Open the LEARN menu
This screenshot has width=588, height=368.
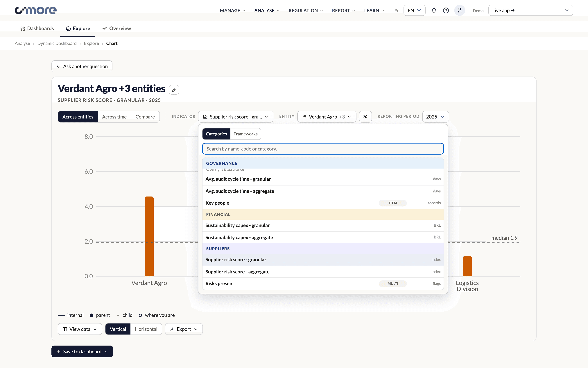pyautogui.click(x=374, y=10)
